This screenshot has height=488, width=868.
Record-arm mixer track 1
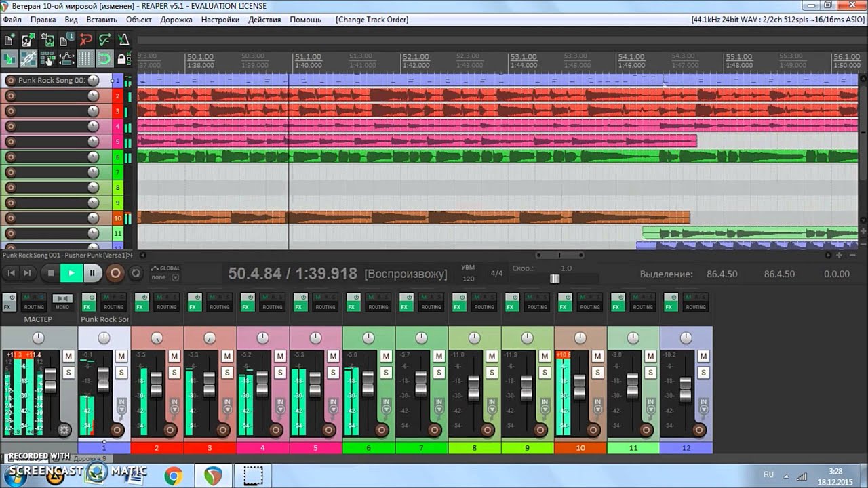(117, 430)
